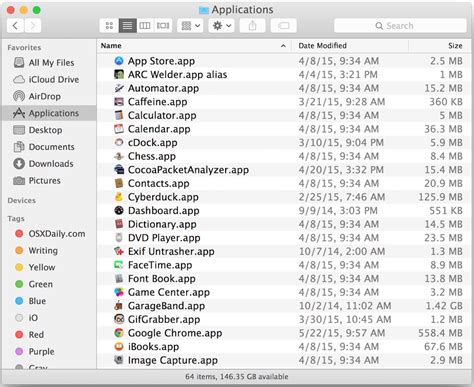Viewport: 474px width, 387px height.
Task: Click the Dictionary.app icon
Action: tap(119, 224)
